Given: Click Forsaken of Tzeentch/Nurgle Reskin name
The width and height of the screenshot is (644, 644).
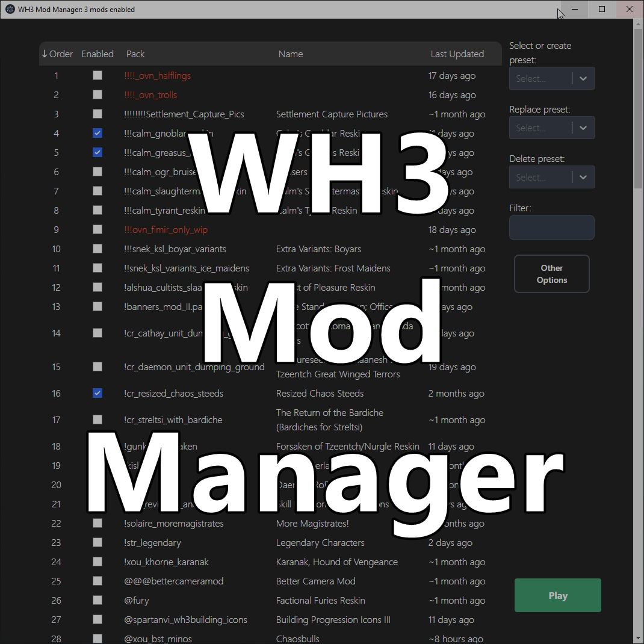Looking at the screenshot, I should [347, 447].
